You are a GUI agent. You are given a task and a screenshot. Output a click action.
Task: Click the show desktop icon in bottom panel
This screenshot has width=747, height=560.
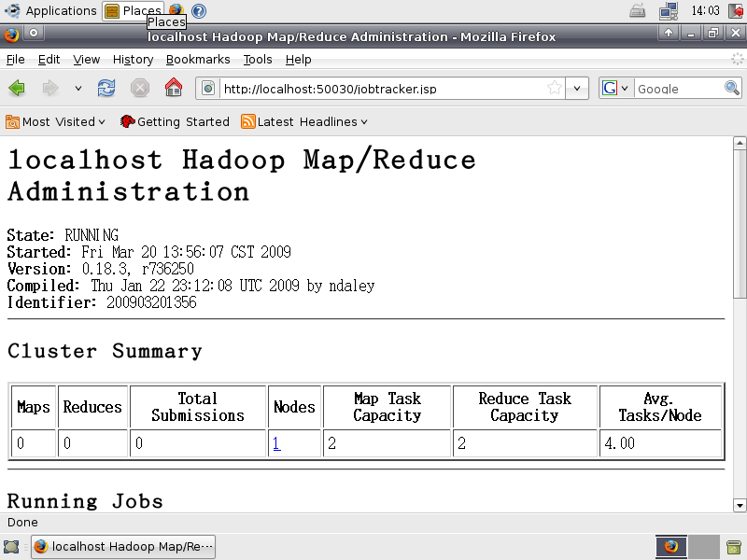[x=11, y=547]
